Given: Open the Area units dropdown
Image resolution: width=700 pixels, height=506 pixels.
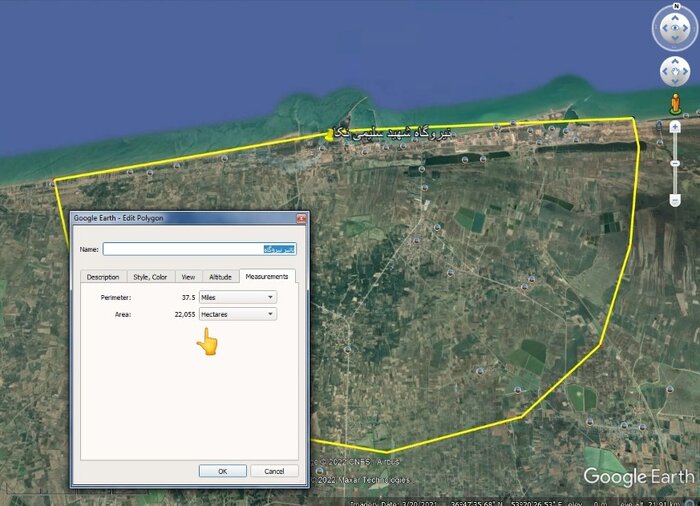Looking at the screenshot, I should 237,314.
